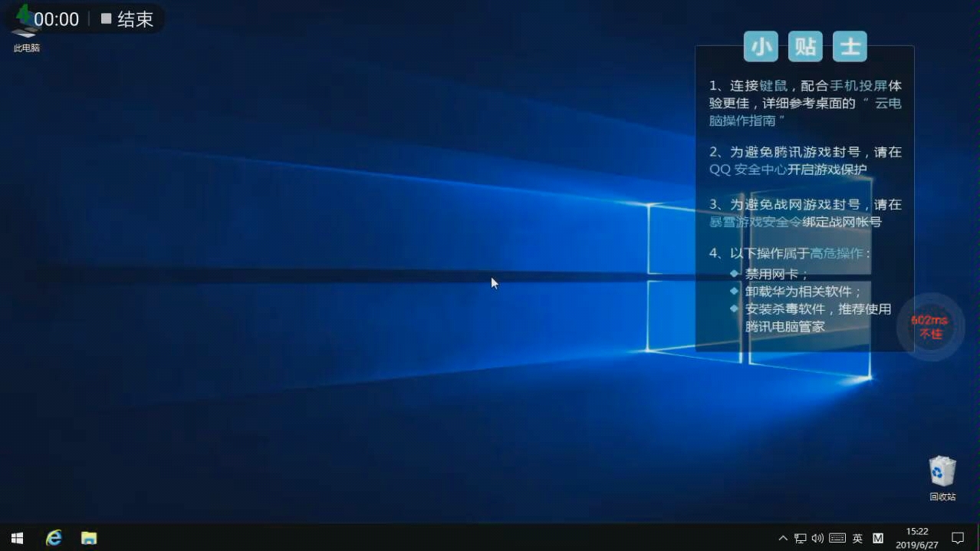
Task: Mute sound using the volume tray icon
Action: [x=817, y=537]
